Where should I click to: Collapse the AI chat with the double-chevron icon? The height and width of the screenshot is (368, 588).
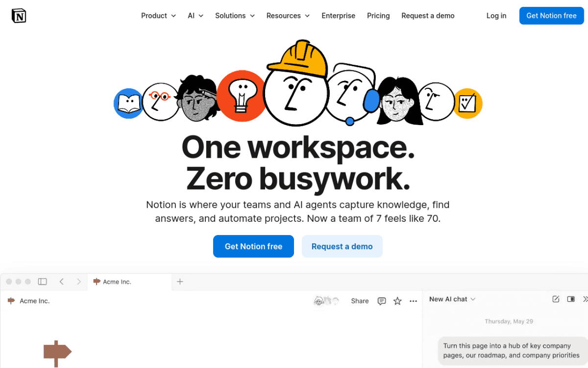click(584, 299)
